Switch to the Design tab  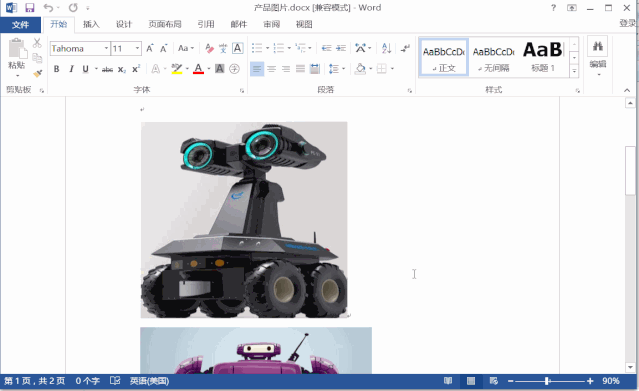tap(124, 24)
